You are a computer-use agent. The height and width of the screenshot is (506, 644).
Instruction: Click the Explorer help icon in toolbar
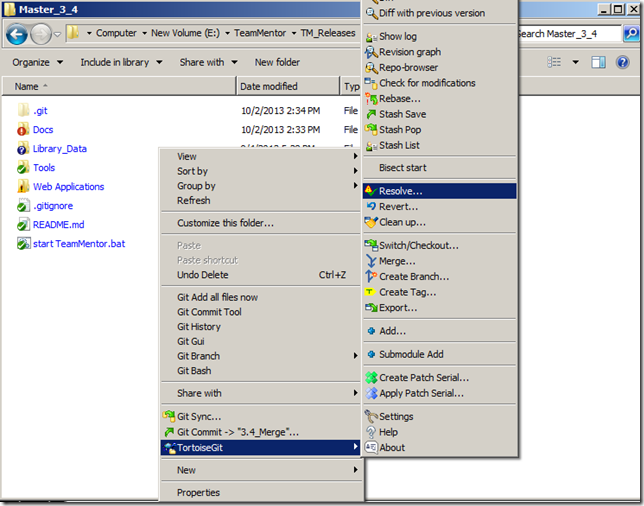click(x=623, y=62)
